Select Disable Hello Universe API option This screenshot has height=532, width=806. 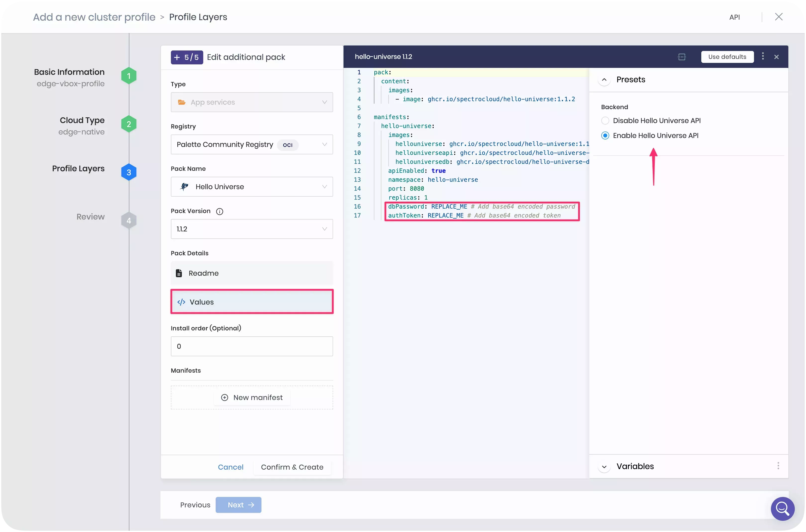pyautogui.click(x=605, y=121)
